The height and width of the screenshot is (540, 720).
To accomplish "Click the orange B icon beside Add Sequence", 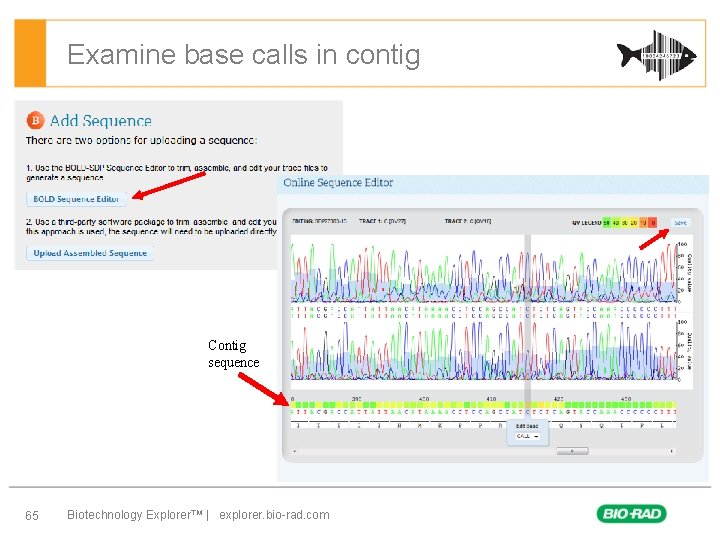I will click(35, 121).
